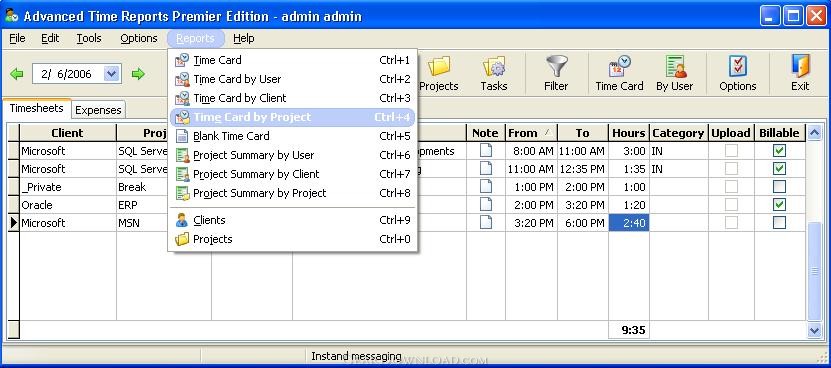
Task: Enable Billable for the 3:20 PM MSN row
Action: (779, 223)
